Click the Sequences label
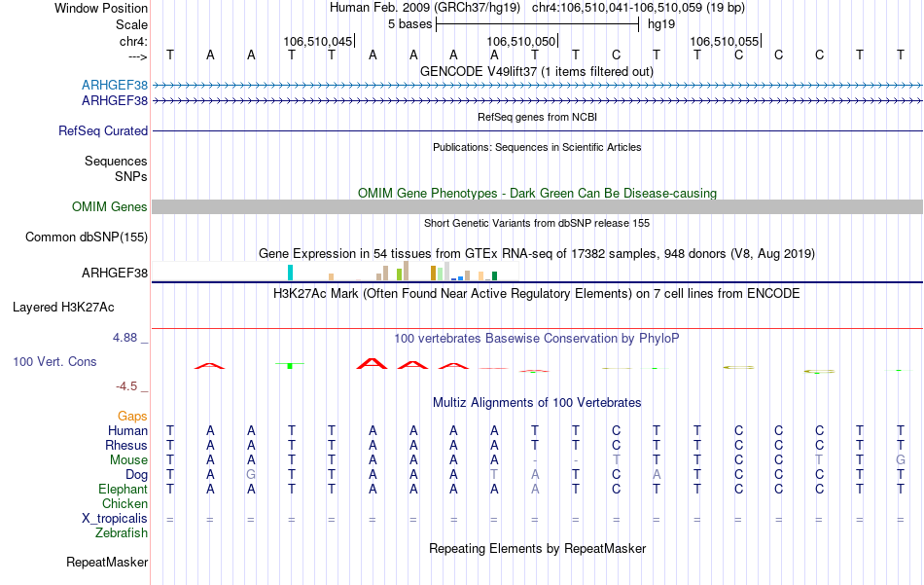Screen dimensions: 924x585 pyautogui.click(x=116, y=161)
